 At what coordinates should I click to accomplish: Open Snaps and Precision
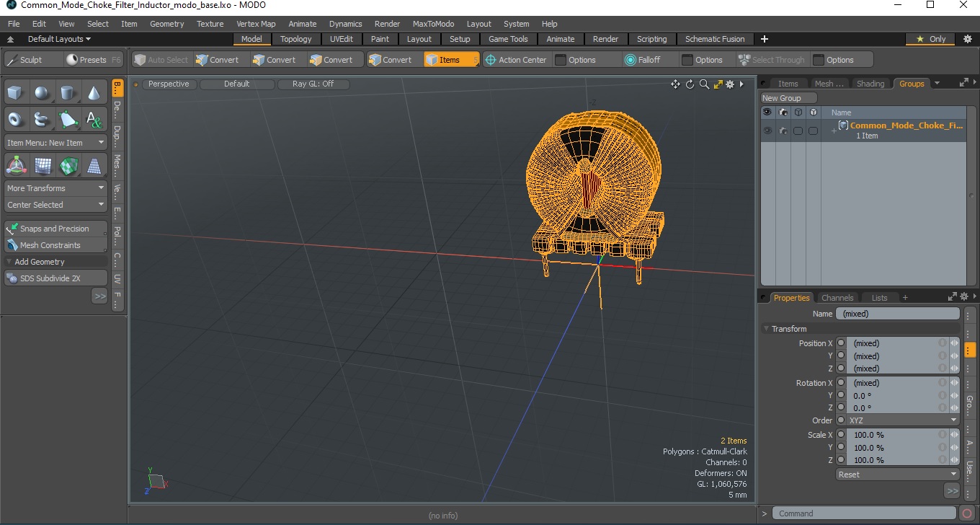click(55, 229)
